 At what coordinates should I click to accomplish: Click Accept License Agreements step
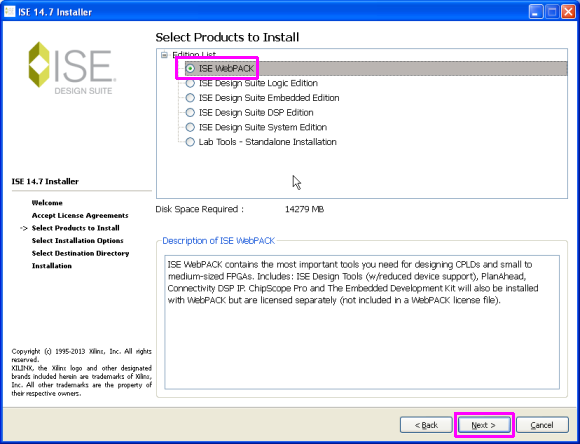pos(80,215)
